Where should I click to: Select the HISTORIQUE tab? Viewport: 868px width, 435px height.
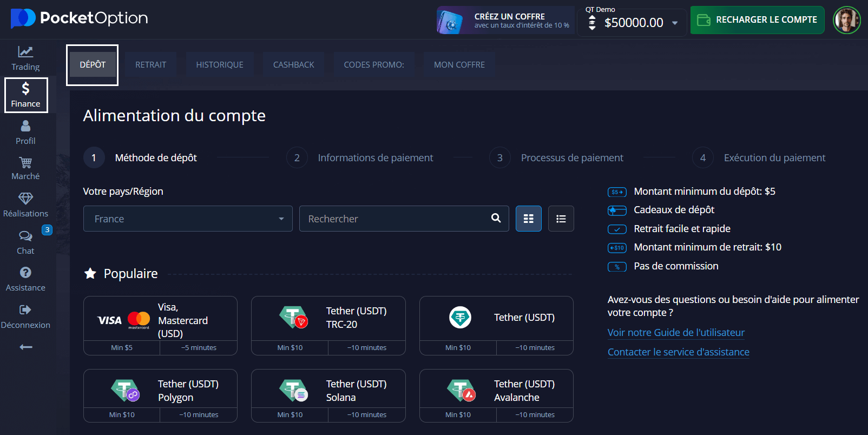220,64
